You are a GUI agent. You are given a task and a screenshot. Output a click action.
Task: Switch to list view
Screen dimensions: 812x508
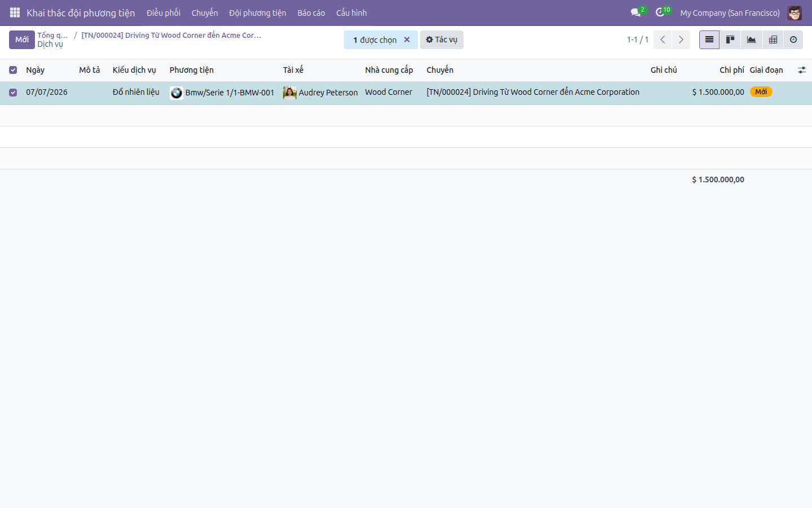709,40
